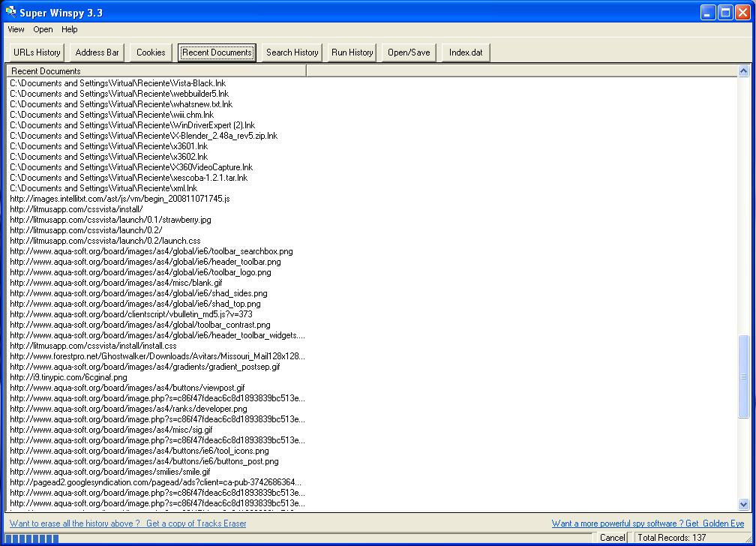Viewport: 756px width, 546px height.
Task: Select the vbulletin_md5.js URL entry
Action: point(131,314)
